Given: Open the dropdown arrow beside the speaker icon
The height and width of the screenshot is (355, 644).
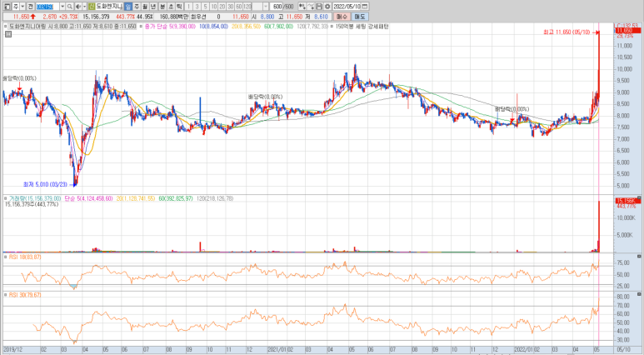Looking at the screenshot, I should pyautogui.click(x=85, y=7).
